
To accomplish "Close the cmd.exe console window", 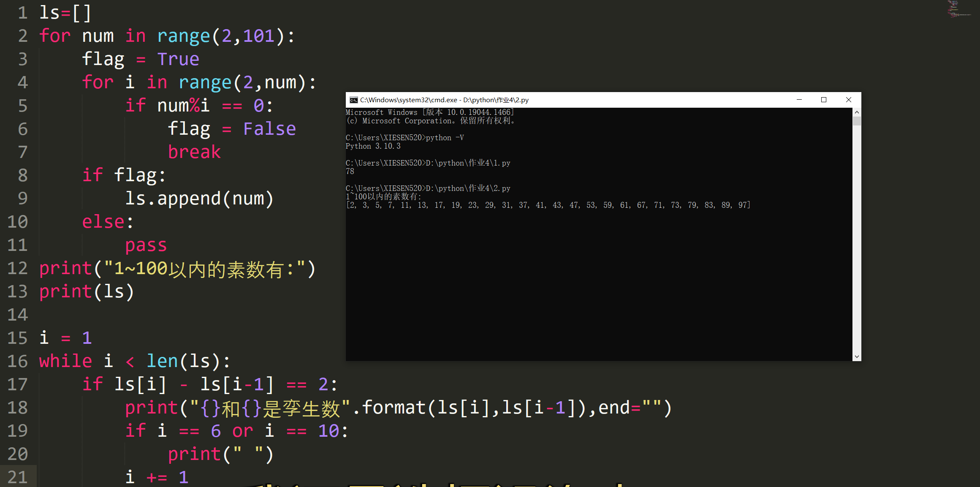I will tap(849, 100).
